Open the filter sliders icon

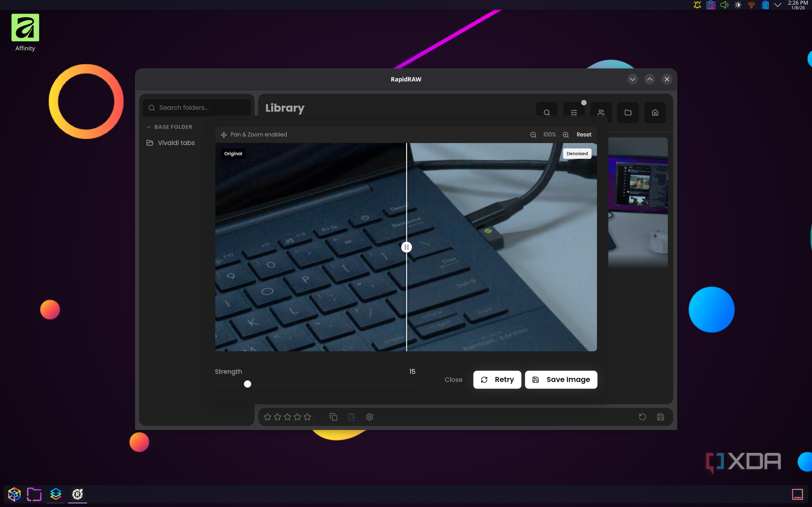574,113
